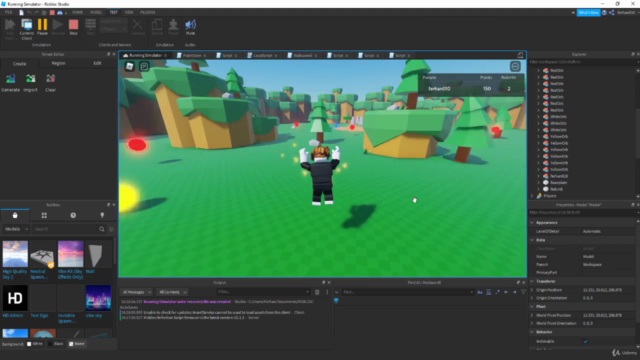640x360 pixels.
Task: Open the Edit tab in Terrain Editor
Action: [97, 63]
